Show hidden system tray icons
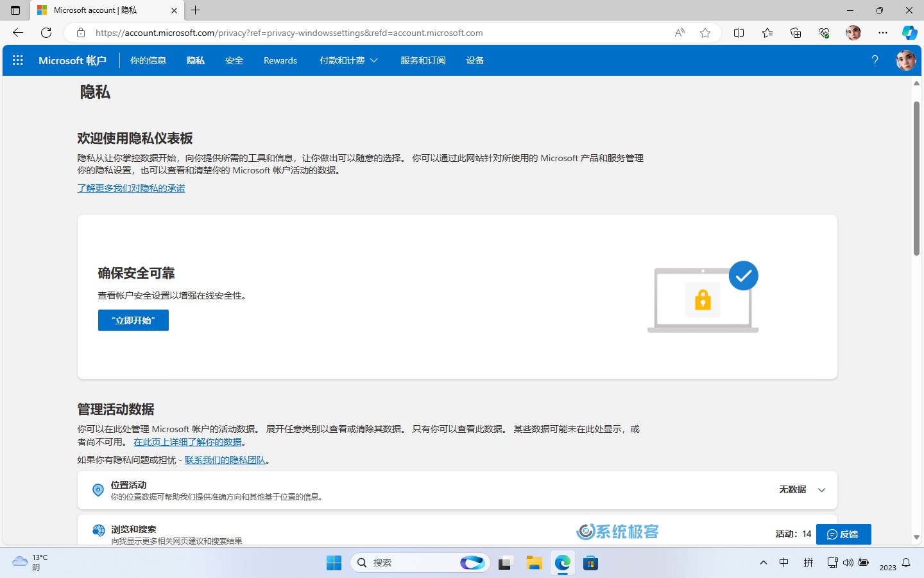The image size is (924, 578). pyautogui.click(x=763, y=563)
